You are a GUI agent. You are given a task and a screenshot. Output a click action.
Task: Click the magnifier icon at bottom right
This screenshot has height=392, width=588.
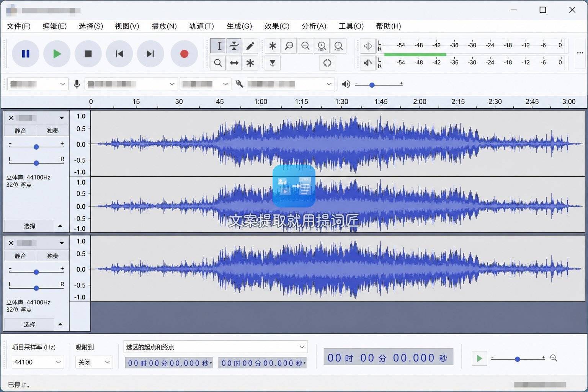pos(554,358)
